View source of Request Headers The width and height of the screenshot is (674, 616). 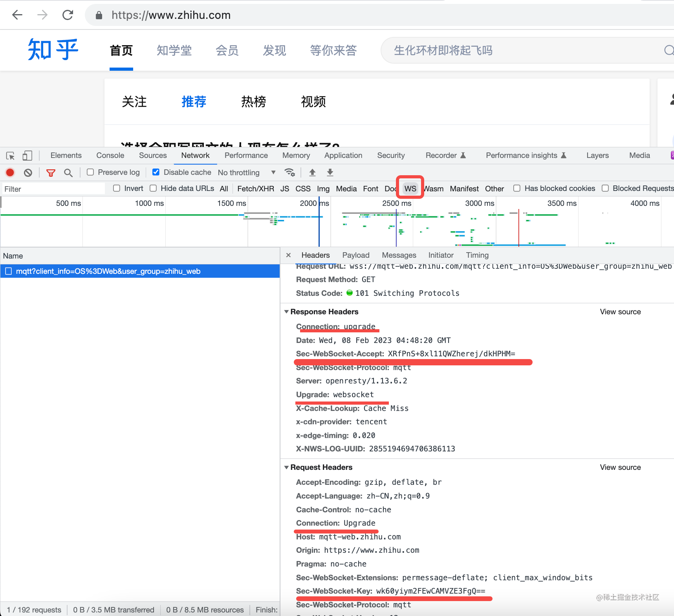click(x=620, y=467)
